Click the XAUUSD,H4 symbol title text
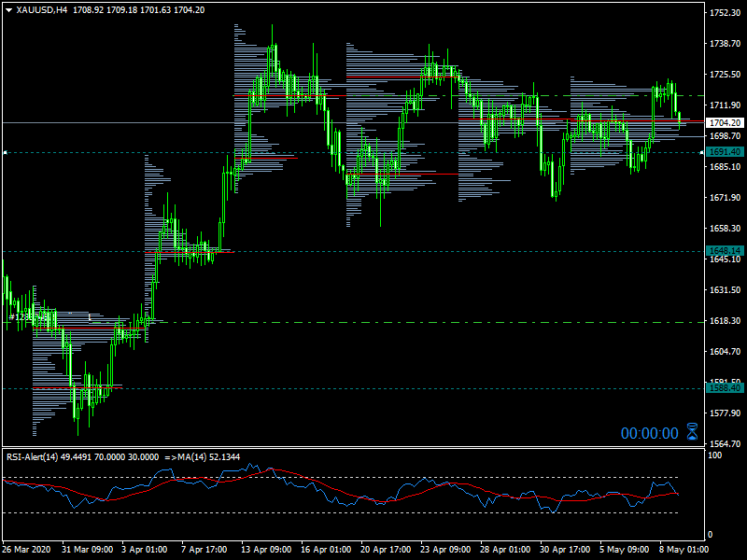 coord(41,9)
